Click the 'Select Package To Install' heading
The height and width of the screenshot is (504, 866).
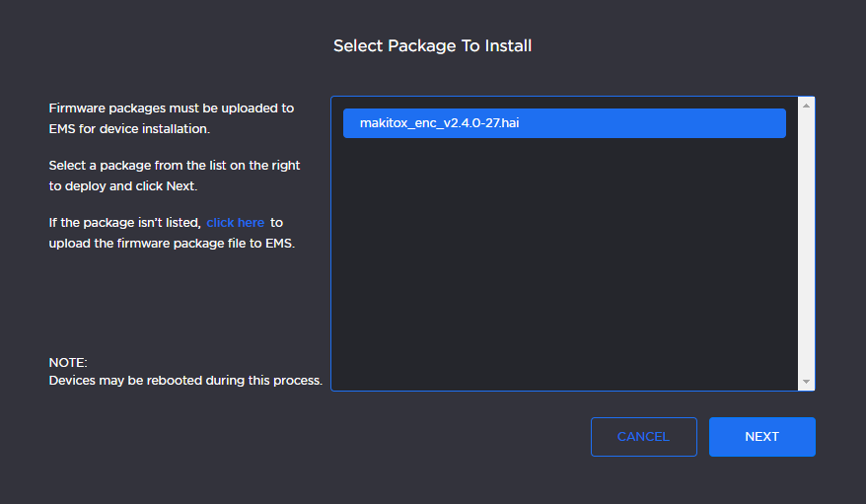[432, 46]
